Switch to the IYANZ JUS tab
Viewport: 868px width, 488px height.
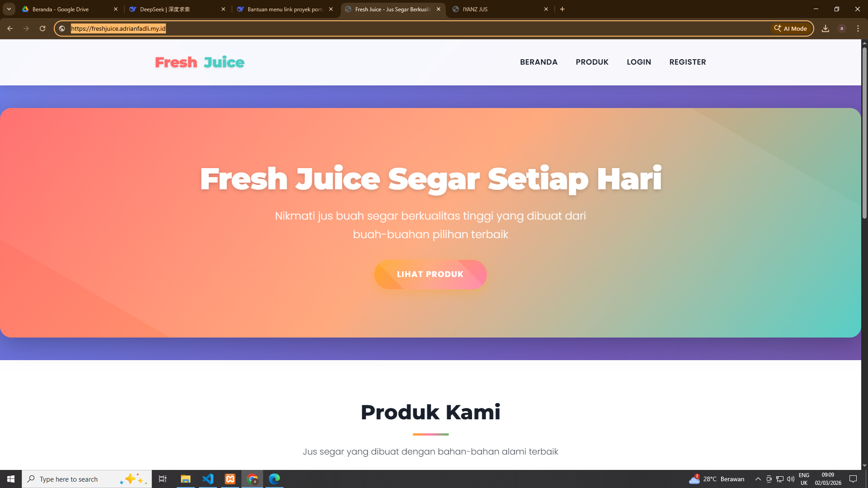point(500,9)
